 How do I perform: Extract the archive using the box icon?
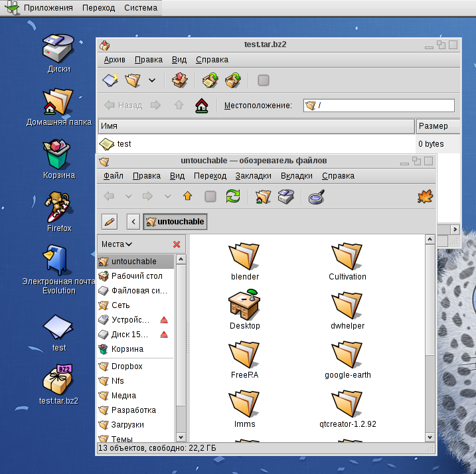click(x=179, y=80)
